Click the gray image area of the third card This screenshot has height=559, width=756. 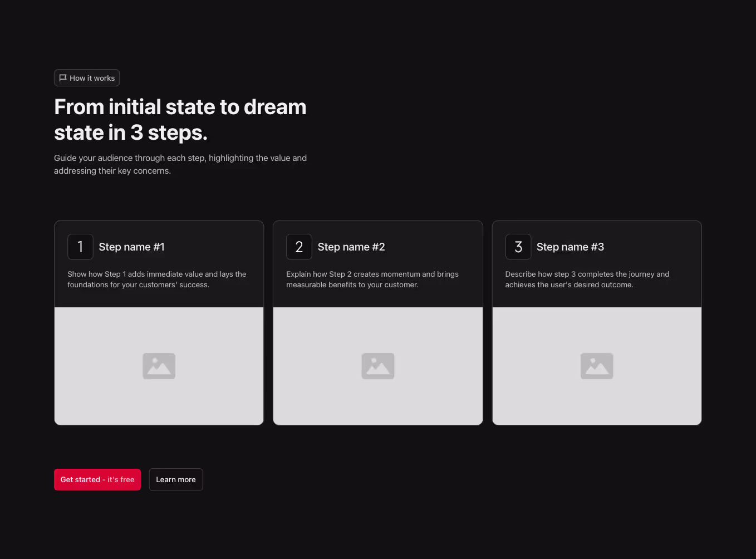(x=597, y=366)
